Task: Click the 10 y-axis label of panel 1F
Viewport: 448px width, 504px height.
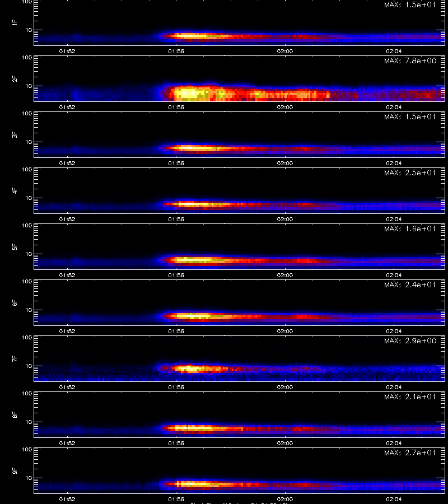Action: tap(29, 30)
